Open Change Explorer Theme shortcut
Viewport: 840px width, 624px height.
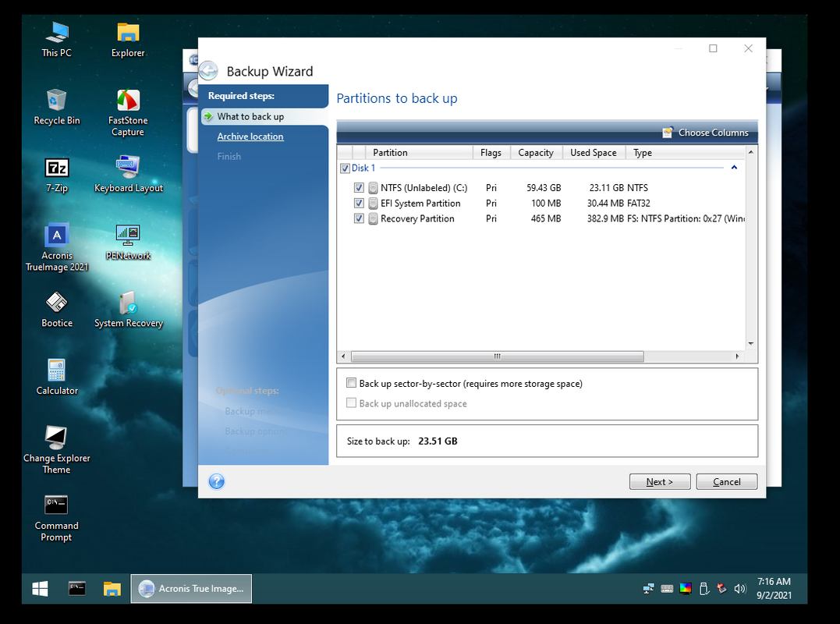57,450
